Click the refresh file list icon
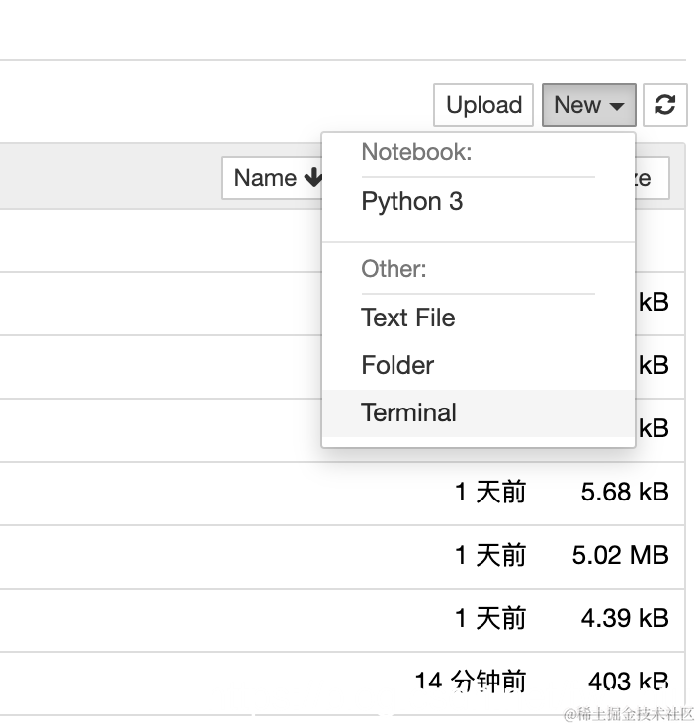This screenshot has width=700, height=728. coord(665,105)
